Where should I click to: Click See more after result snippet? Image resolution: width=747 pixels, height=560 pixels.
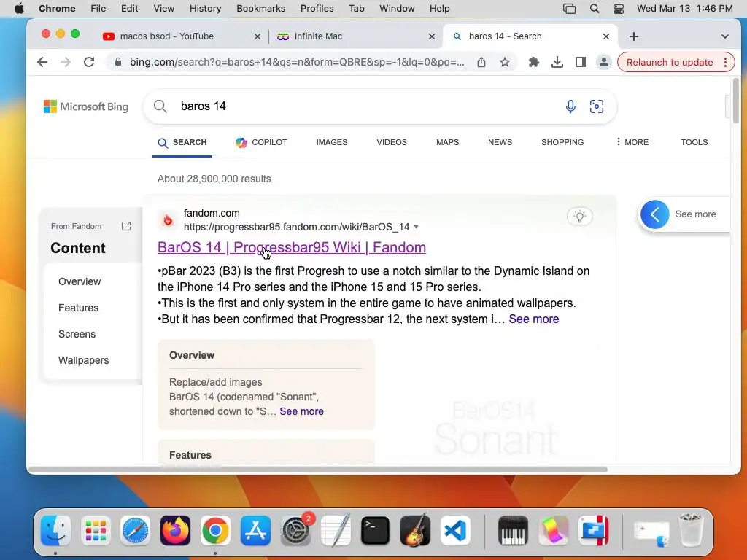click(x=533, y=319)
